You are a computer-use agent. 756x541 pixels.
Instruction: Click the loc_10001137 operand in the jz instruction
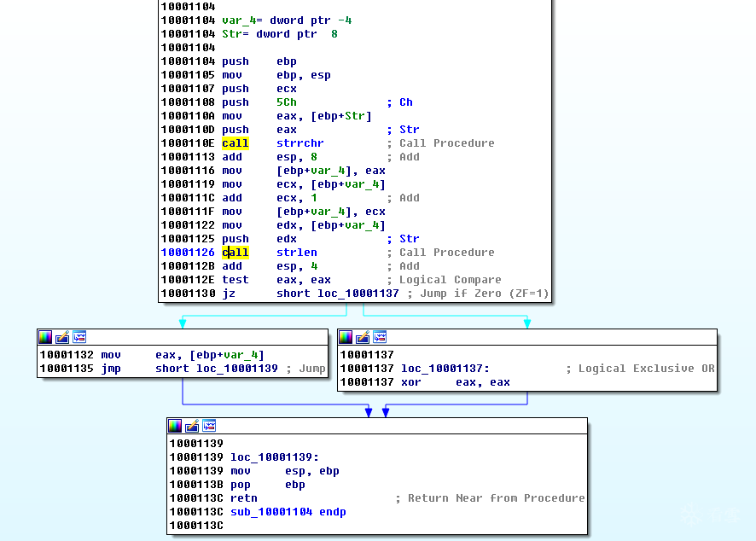(x=358, y=294)
